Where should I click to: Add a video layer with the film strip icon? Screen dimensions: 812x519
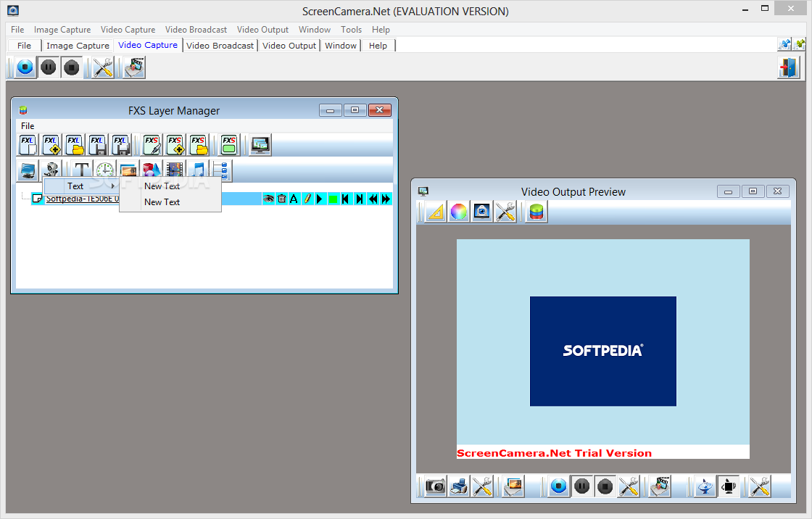175,170
